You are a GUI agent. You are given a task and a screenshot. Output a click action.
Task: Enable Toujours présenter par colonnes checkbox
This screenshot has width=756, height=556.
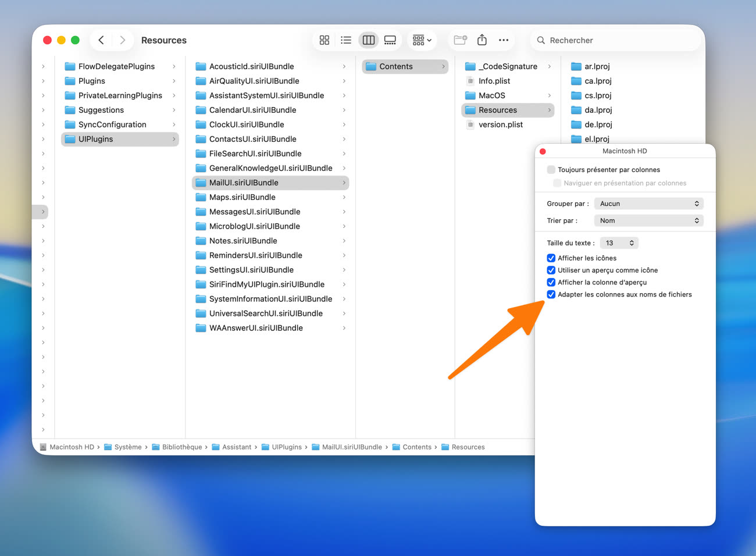tap(551, 170)
